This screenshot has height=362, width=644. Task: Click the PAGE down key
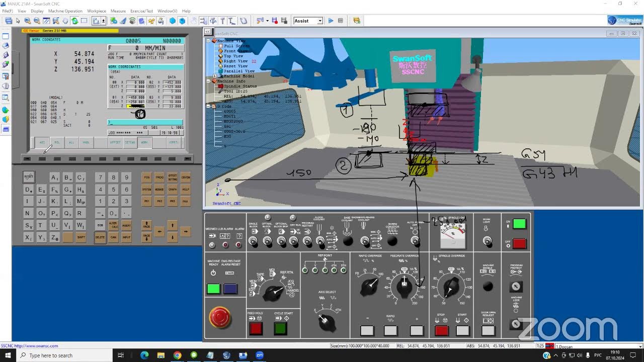pyautogui.click(x=146, y=237)
